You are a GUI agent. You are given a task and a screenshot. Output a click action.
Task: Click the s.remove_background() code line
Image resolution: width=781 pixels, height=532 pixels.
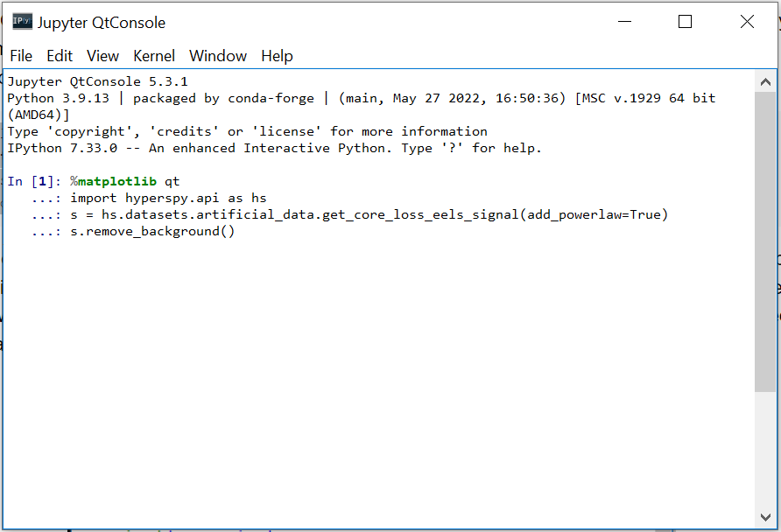coord(152,232)
